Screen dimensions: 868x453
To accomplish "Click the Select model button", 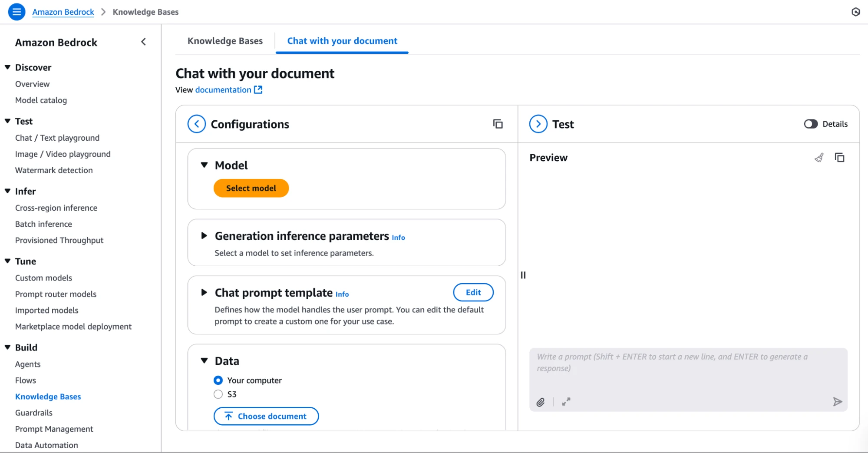I will tap(251, 188).
